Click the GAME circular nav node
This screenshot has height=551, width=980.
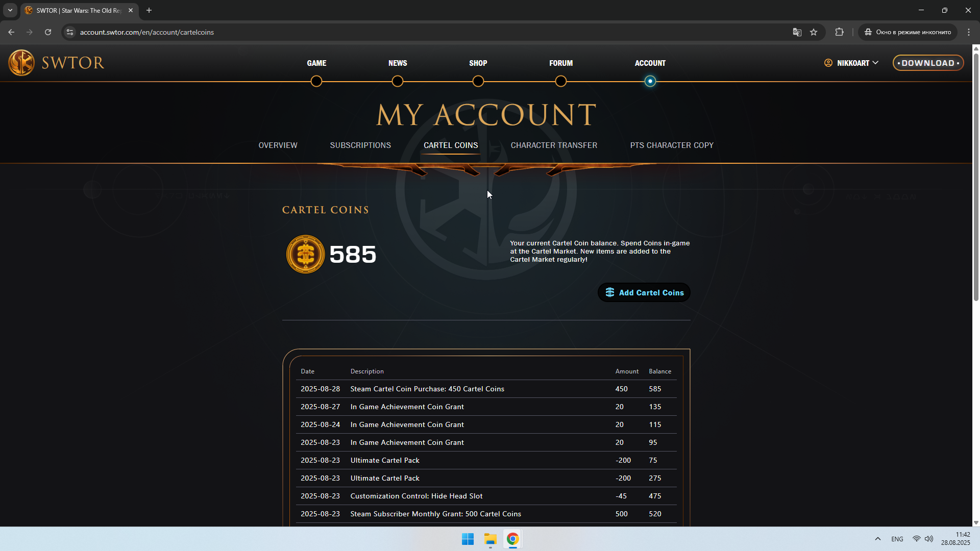(x=316, y=81)
